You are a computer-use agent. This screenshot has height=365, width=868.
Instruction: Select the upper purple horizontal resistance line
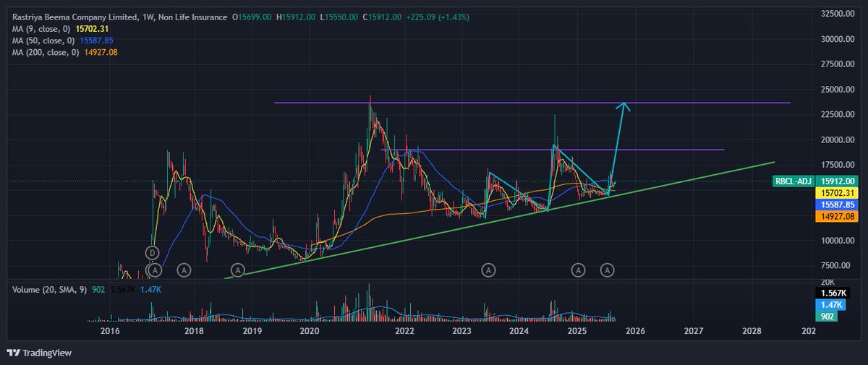532,103
